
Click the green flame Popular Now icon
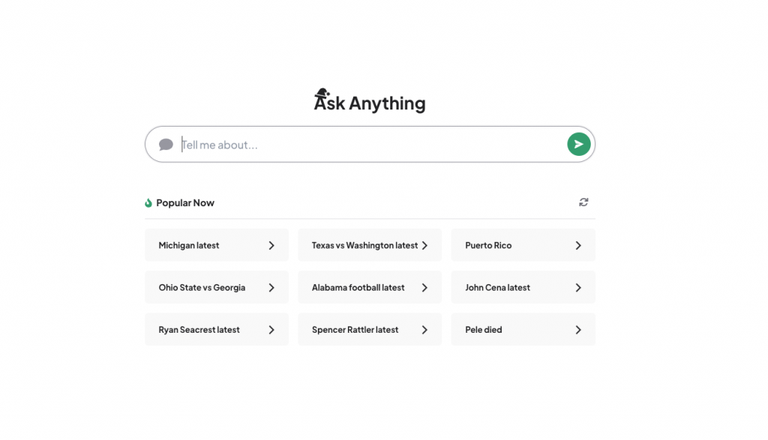[149, 203]
